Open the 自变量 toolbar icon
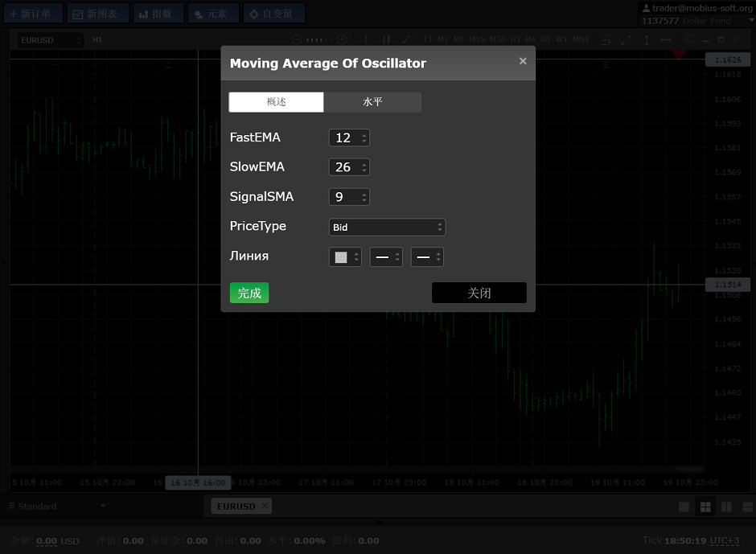756x554 pixels. tap(253, 14)
